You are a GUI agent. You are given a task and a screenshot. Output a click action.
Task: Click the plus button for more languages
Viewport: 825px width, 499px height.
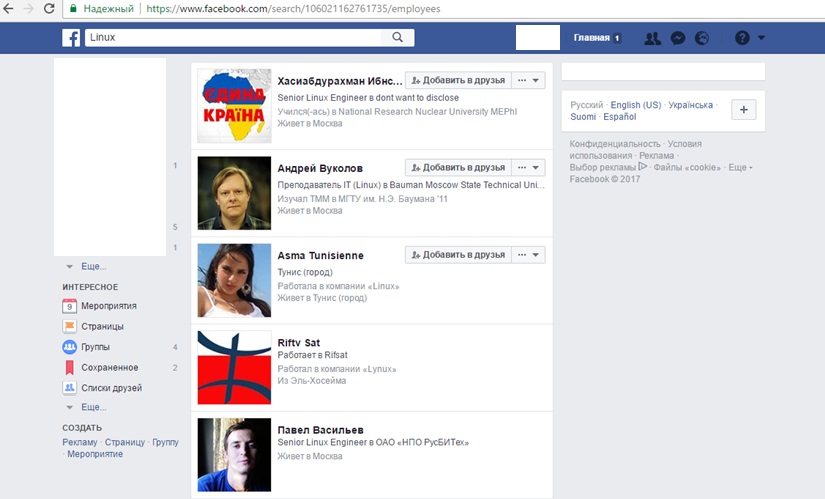pyautogui.click(x=743, y=109)
